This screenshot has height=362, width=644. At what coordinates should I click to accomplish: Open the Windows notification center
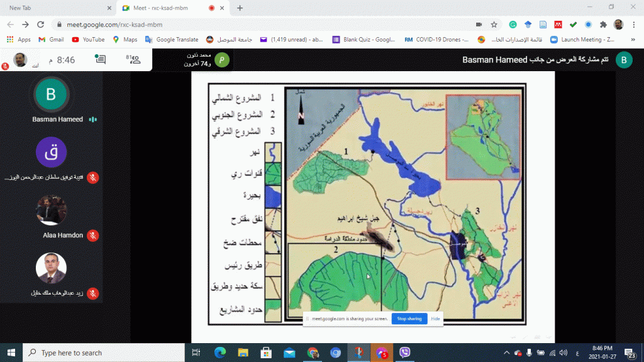pyautogui.click(x=631, y=353)
